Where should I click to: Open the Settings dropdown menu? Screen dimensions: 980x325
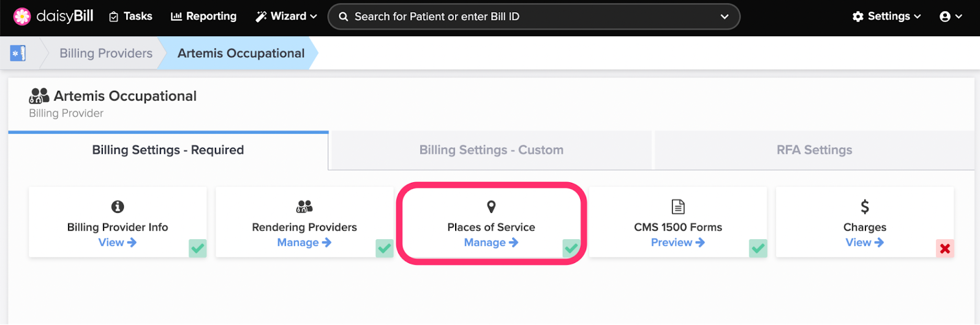tap(886, 17)
